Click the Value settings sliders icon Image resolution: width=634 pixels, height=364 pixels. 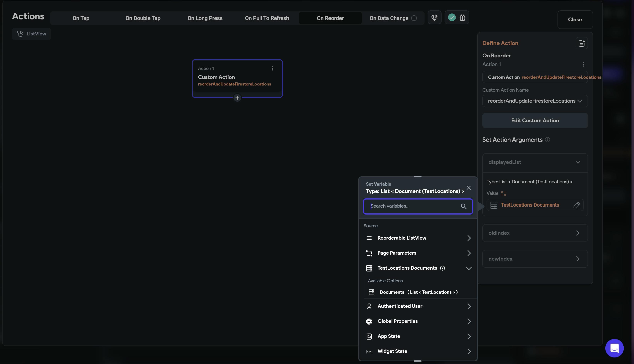point(504,194)
